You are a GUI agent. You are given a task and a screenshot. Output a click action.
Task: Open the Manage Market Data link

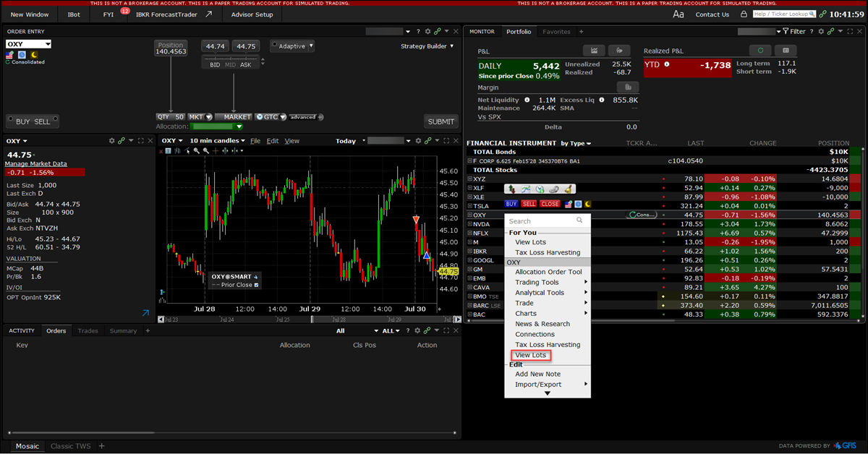[36, 164]
